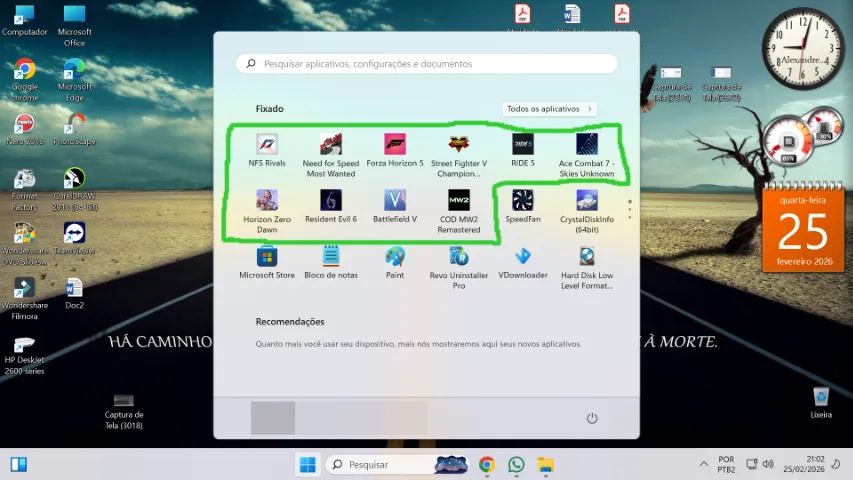853x480 pixels.
Task: Open File Explorer from the taskbar
Action: (x=546, y=465)
